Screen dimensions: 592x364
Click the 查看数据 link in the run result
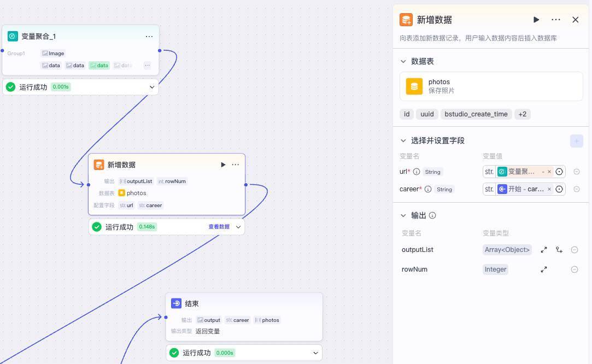coord(219,226)
